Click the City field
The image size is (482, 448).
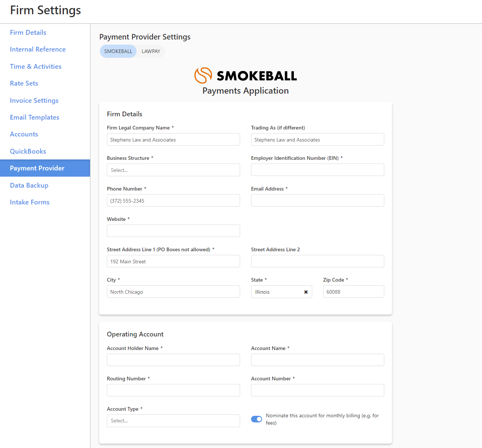173,291
